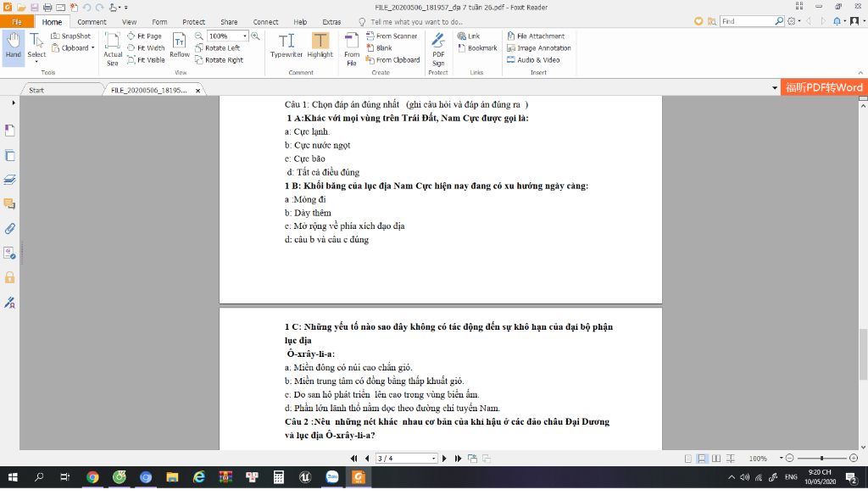Screen dimensions: 868x501
Task: Select the Hand tool
Action: (x=14, y=46)
